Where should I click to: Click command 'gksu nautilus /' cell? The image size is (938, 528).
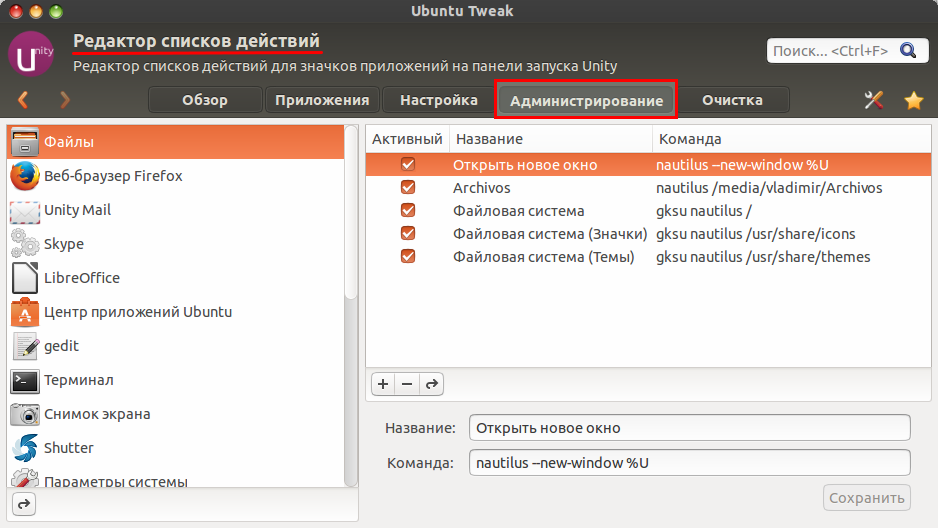pos(704,211)
